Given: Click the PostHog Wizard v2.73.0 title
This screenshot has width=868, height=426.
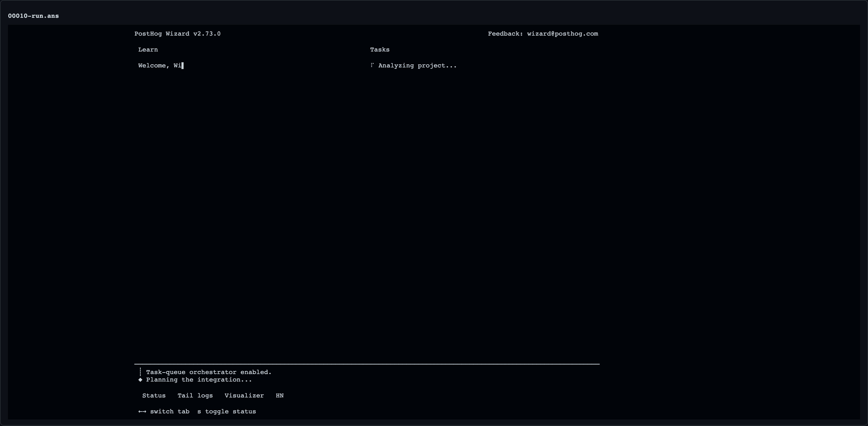Looking at the screenshot, I should click(177, 34).
